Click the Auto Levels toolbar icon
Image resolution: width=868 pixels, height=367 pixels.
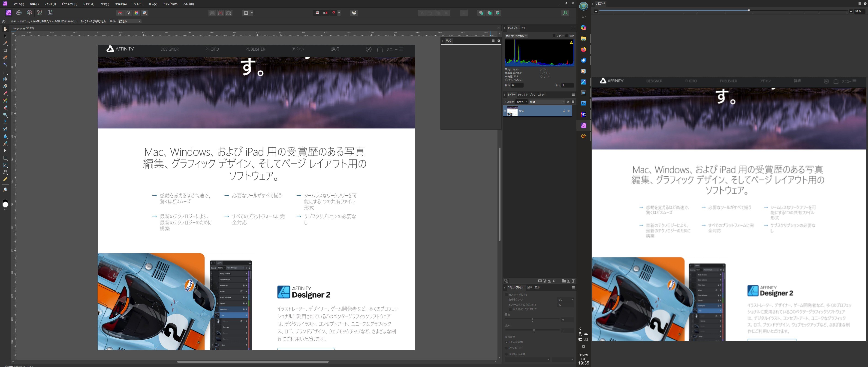click(x=120, y=13)
